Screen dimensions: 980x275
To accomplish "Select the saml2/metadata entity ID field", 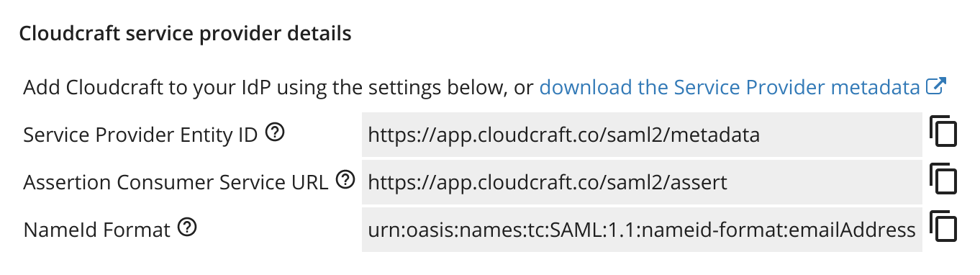I will coord(642,134).
